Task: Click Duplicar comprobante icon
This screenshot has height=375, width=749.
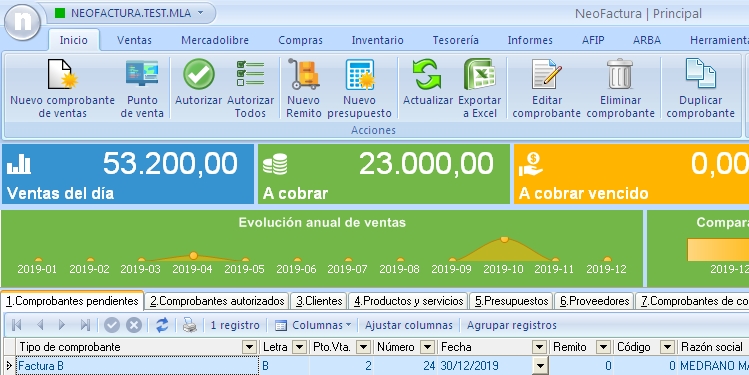Action: coord(700,73)
